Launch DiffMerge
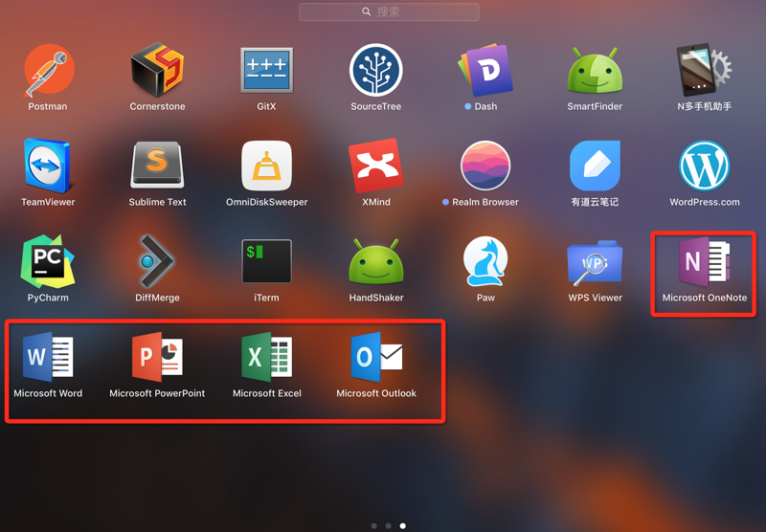Viewport: 766px width, 532px height. coord(157,261)
